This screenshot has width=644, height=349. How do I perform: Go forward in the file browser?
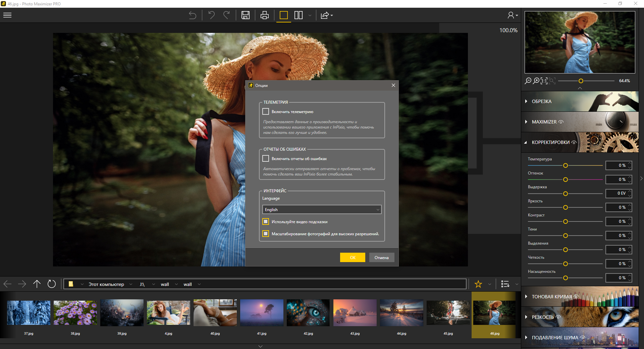22,284
